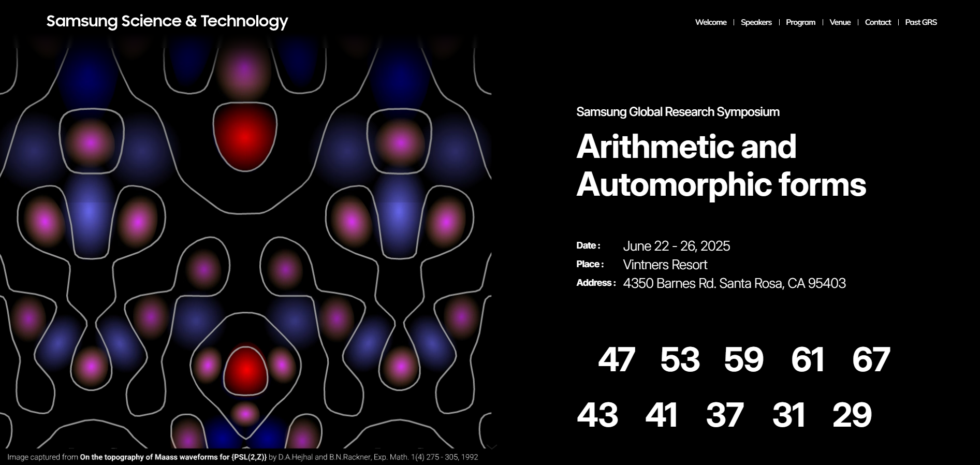The width and height of the screenshot is (980, 465).
Task: Click the Samsung Global Research Symposium subtitle
Action: coord(678,112)
